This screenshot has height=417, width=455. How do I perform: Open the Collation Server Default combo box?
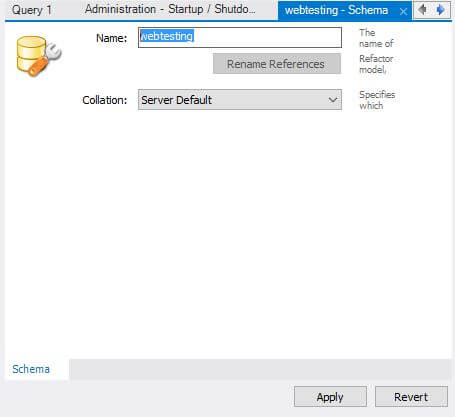(x=240, y=99)
